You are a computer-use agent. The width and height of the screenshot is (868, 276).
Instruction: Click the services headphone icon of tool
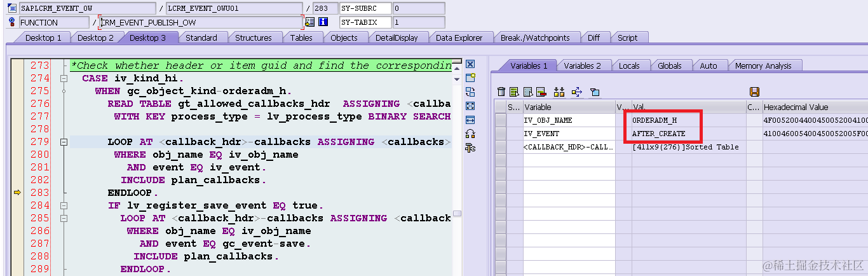tap(470, 134)
